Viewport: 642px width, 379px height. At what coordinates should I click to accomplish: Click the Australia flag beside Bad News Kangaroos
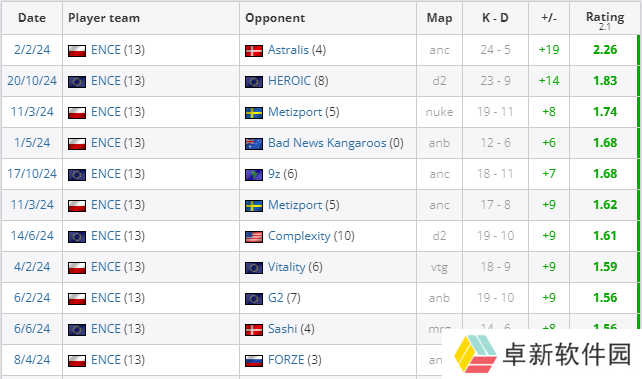coord(254,144)
